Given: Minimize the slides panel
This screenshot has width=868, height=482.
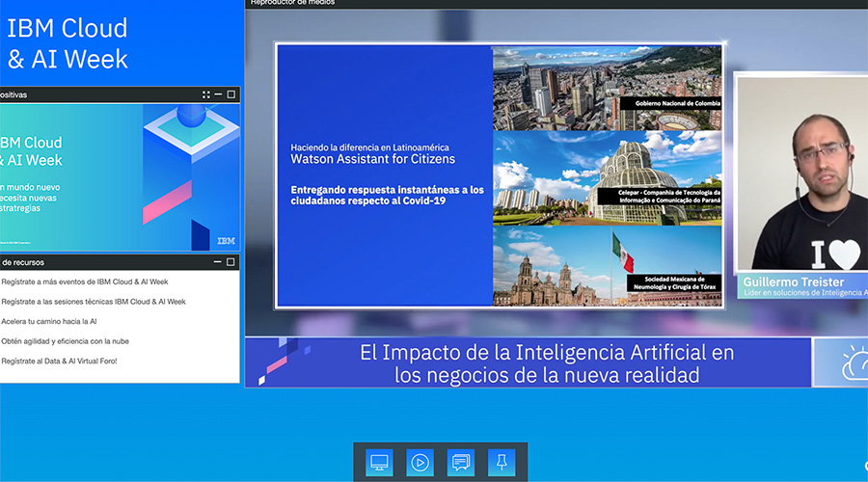Looking at the screenshot, I should [x=219, y=94].
